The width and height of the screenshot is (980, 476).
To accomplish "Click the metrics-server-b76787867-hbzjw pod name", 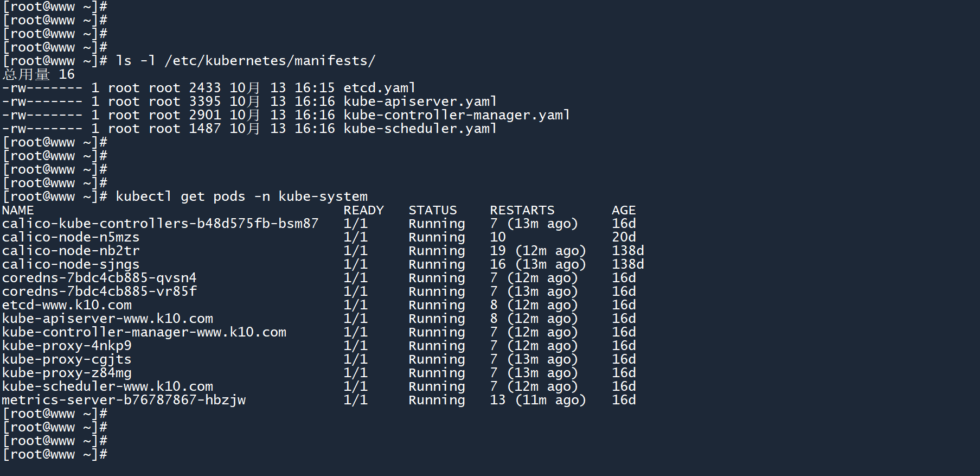I will click(x=124, y=400).
